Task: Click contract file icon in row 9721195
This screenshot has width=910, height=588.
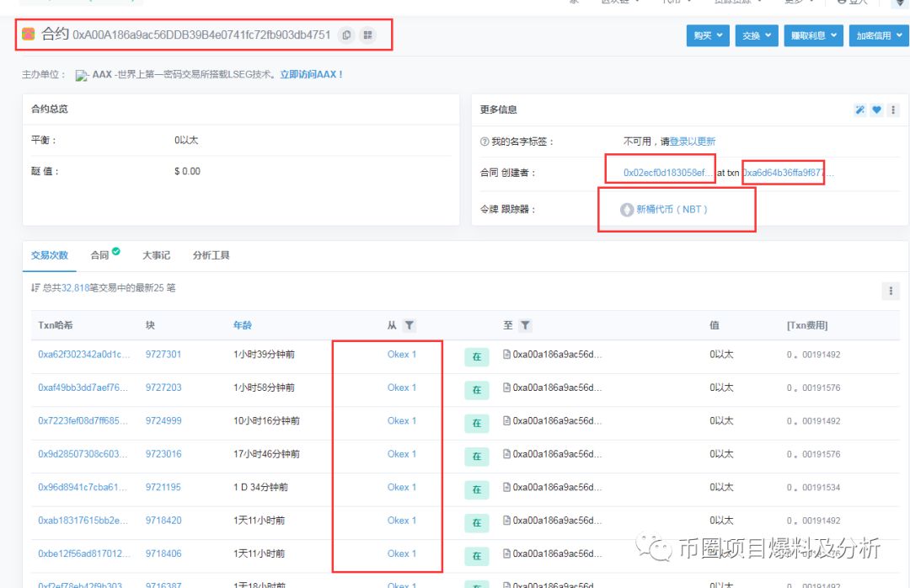Action: coord(506,486)
